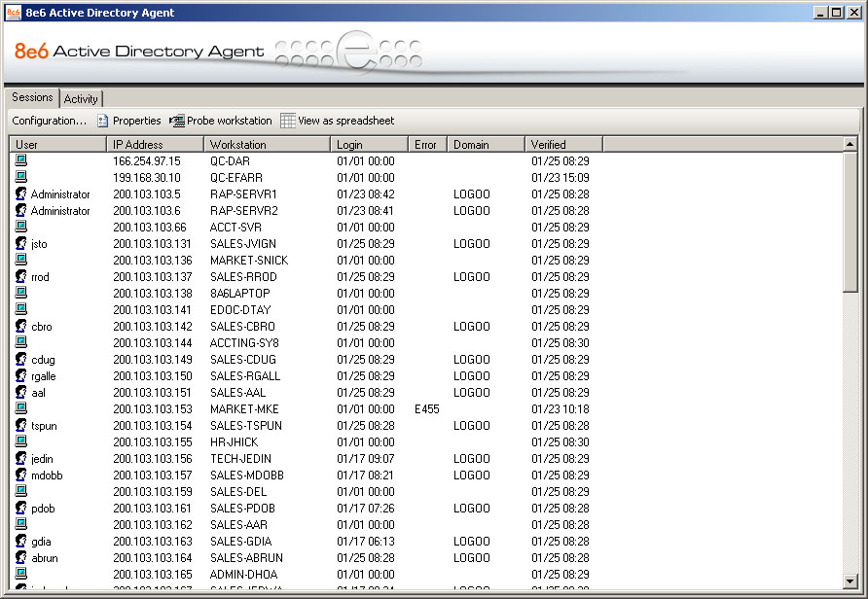Click the computer icon for MARKET-MKE row
The height and width of the screenshot is (599, 868).
coord(21,408)
